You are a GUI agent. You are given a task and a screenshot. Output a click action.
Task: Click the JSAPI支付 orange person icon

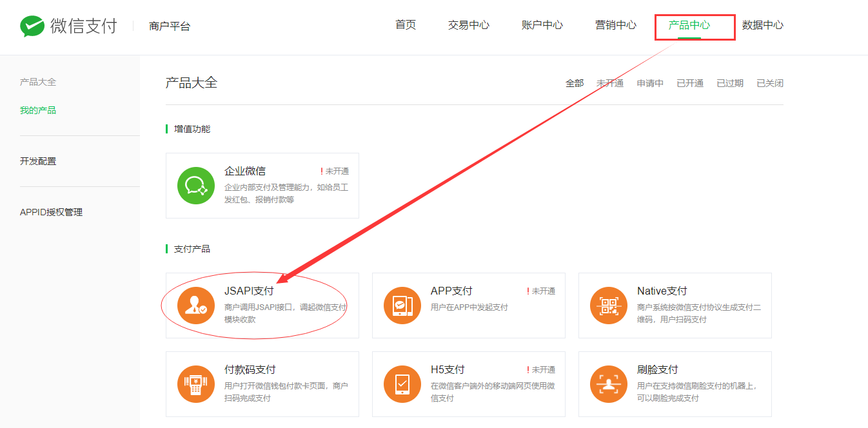coord(196,306)
